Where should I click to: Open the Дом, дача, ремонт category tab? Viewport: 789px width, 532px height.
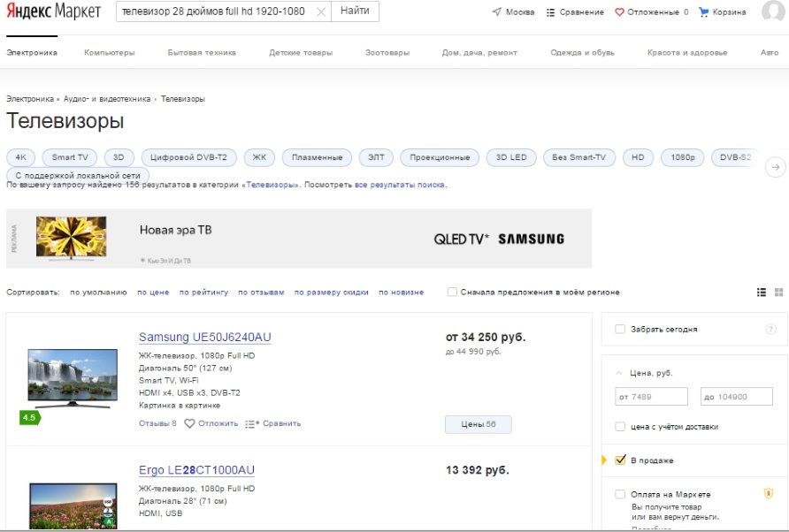coord(479,52)
